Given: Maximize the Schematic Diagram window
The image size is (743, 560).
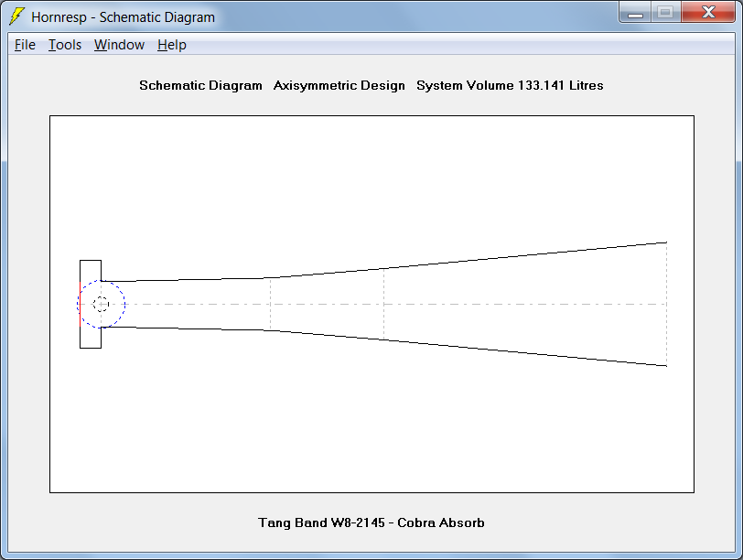Looking at the screenshot, I should pos(666,12).
